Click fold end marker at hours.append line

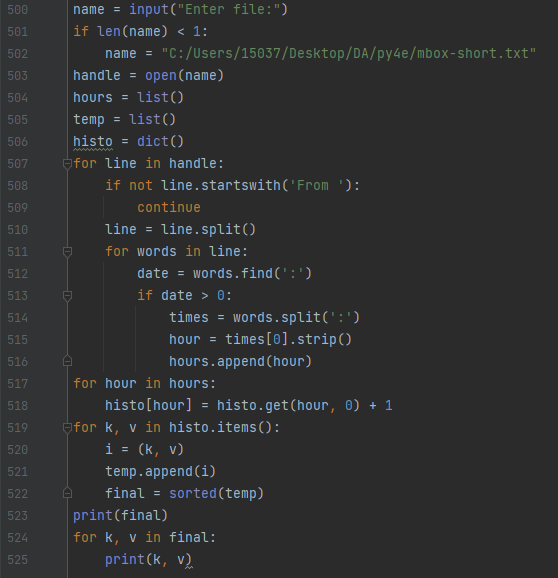67,361
